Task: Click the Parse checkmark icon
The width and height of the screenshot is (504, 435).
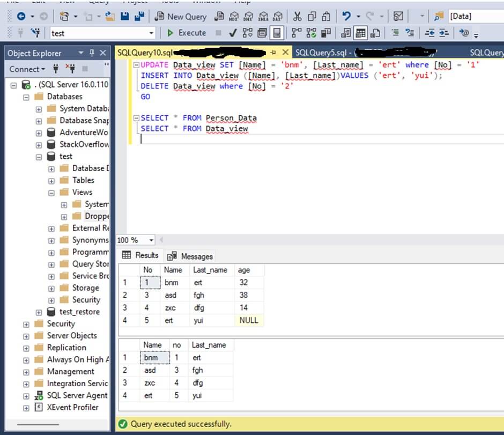Action: coord(232,33)
